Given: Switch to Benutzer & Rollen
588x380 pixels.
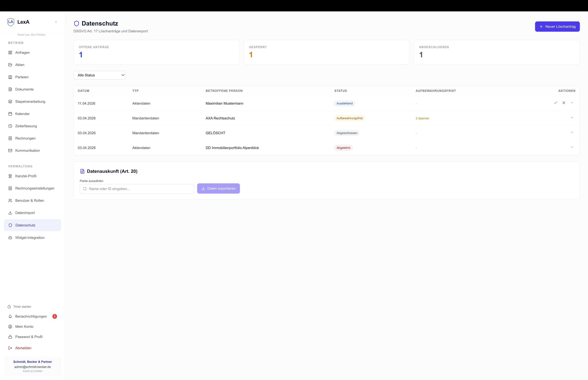Looking at the screenshot, I should coord(29,200).
